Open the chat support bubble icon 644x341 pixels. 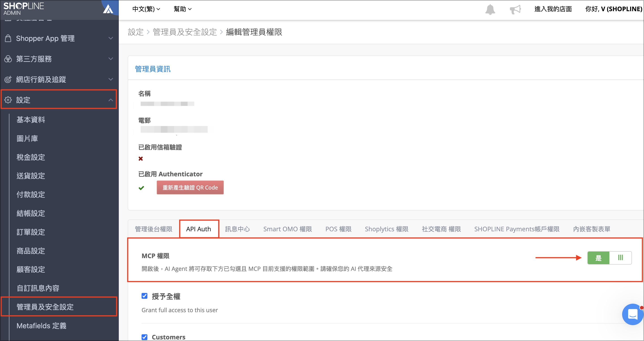(x=632, y=314)
